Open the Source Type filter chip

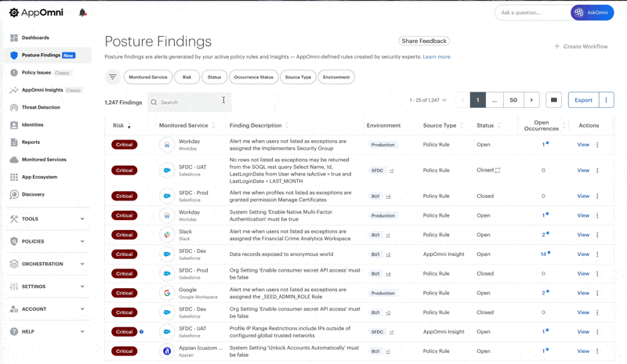click(298, 77)
